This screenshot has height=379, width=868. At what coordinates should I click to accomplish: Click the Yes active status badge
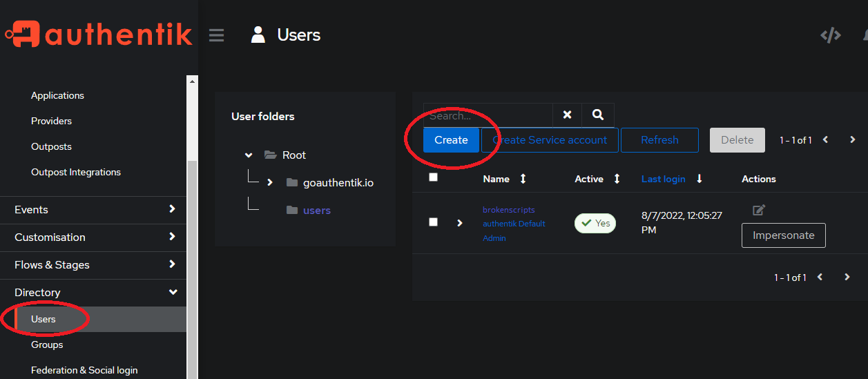click(x=595, y=223)
